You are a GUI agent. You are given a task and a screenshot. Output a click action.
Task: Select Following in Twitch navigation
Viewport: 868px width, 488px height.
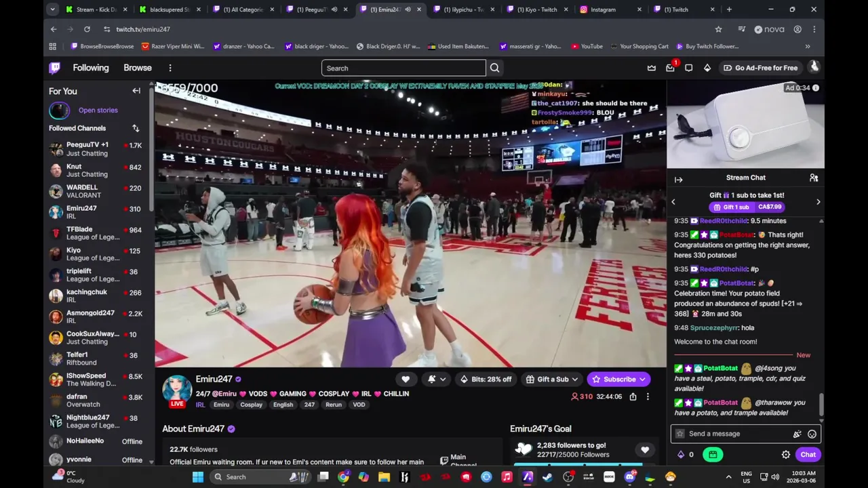[91, 68]
